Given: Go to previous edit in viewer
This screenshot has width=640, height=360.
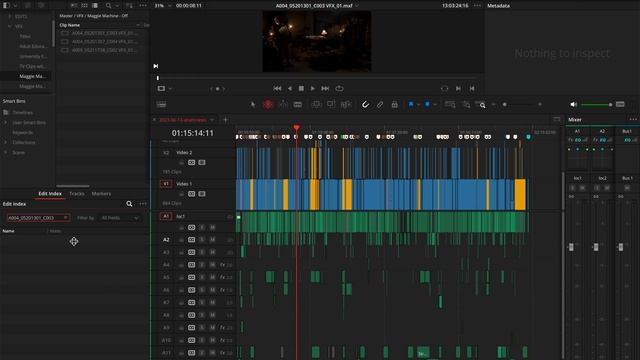Looking at the screenshot, I should 472,88.
